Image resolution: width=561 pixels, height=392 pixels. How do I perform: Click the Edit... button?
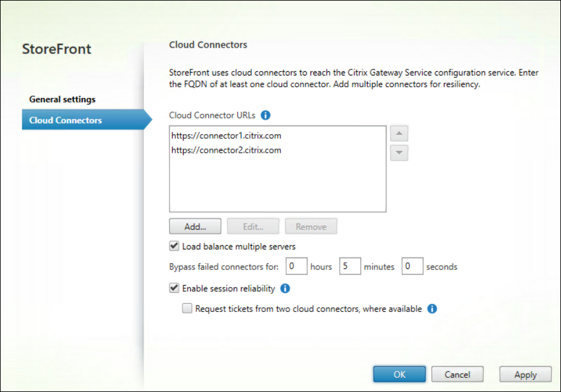click(253, 227)
